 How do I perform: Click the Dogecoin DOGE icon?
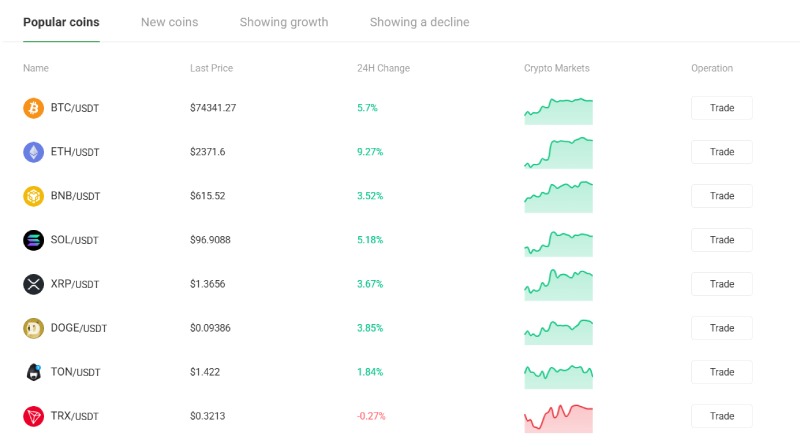coord(34,328)
